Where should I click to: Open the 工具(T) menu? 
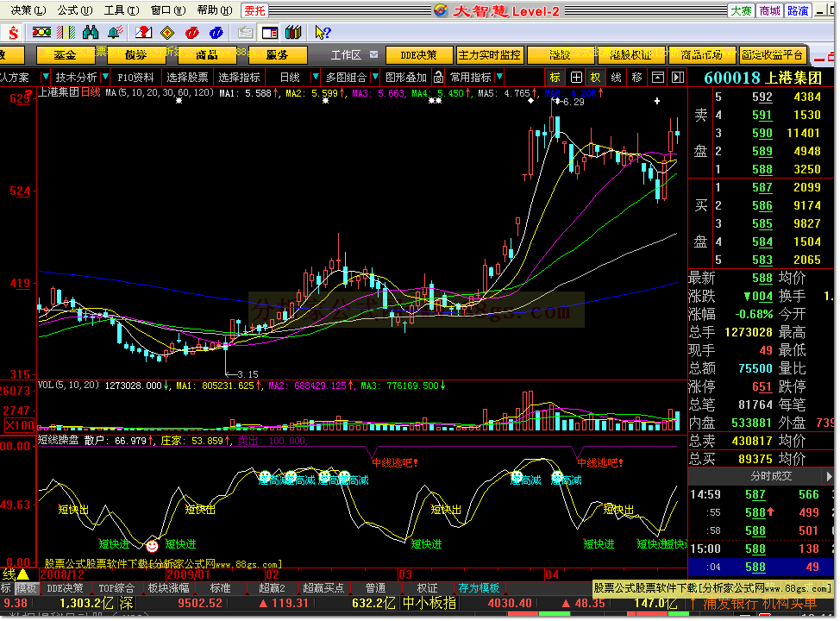pos(122,10)
